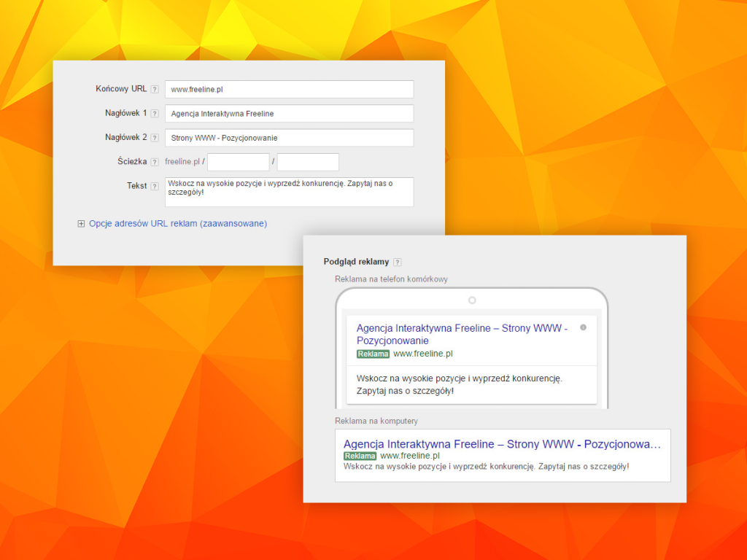Click the 'Reklama na telefon komórkowy' label

[391, 279]
